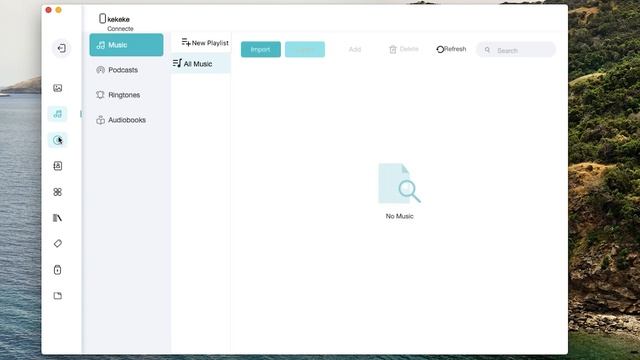Select the Music note icon in the sidebar
640x360 pixels.
(x=58, y=114)
